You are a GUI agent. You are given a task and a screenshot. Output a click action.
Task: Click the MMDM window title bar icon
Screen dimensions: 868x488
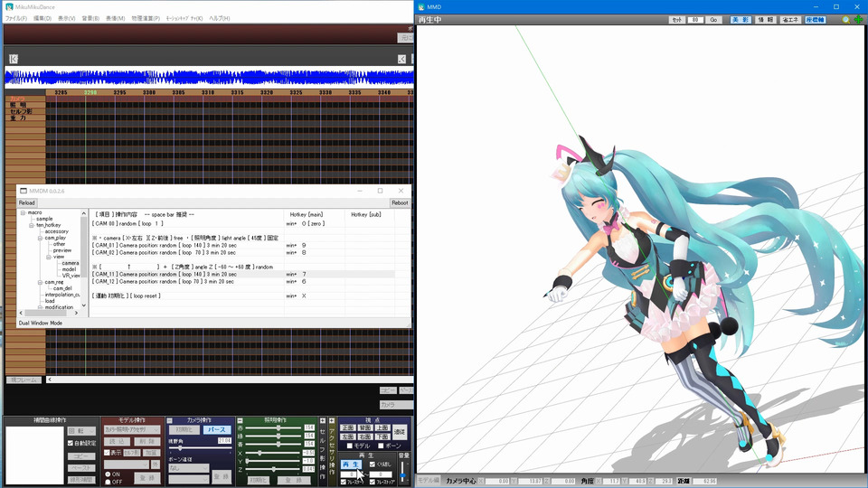click(x=24, y=191)
